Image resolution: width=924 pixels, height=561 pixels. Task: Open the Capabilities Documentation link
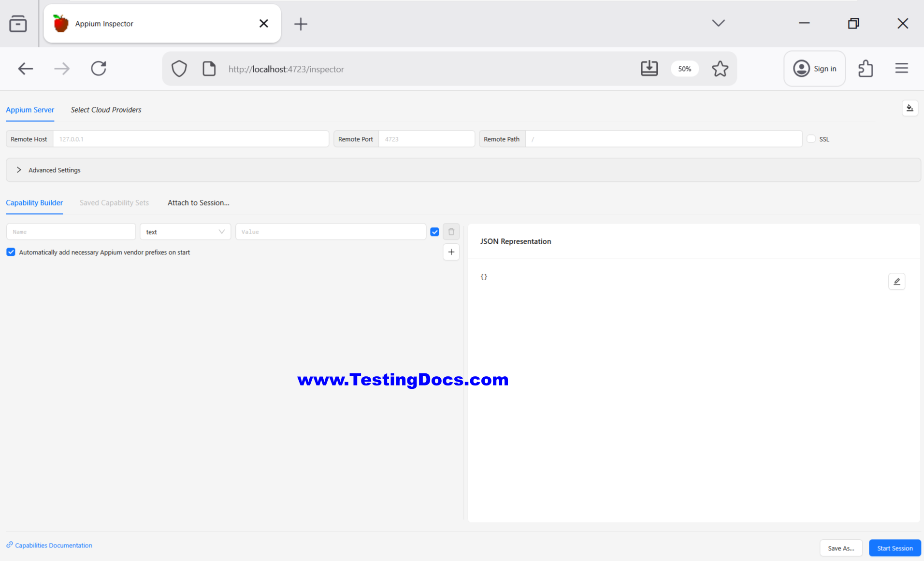pyautogui.click(x=53, y=545)
